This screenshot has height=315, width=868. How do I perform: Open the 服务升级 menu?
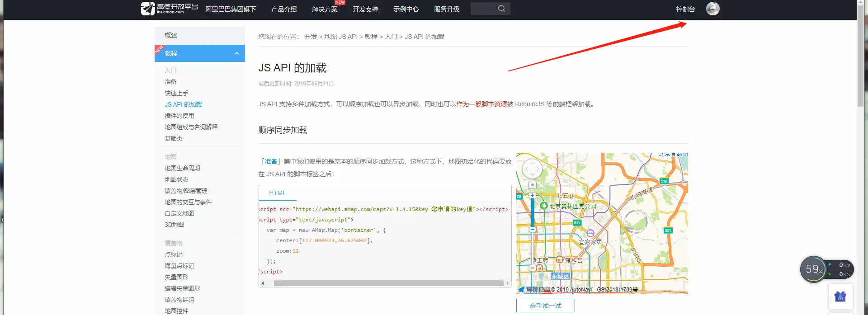click(447, 9)
